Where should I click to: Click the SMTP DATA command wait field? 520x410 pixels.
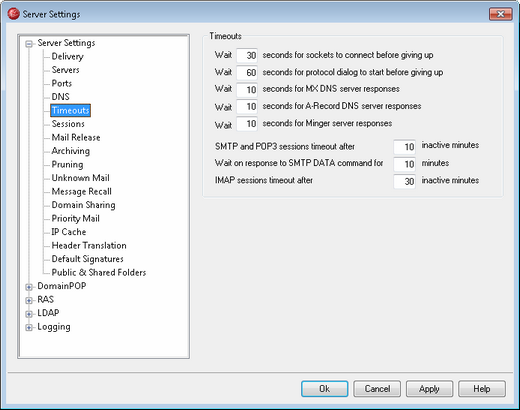(x=404, y=164)
